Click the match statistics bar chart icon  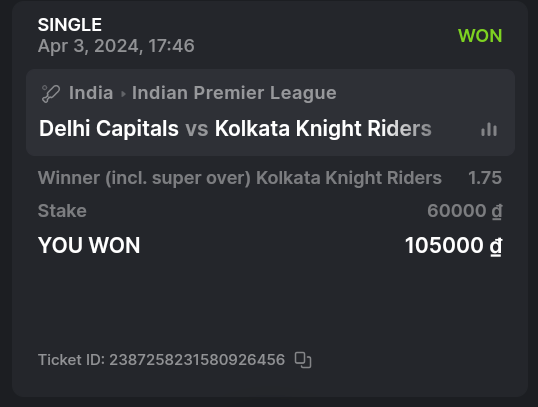[x=489, y=129]
